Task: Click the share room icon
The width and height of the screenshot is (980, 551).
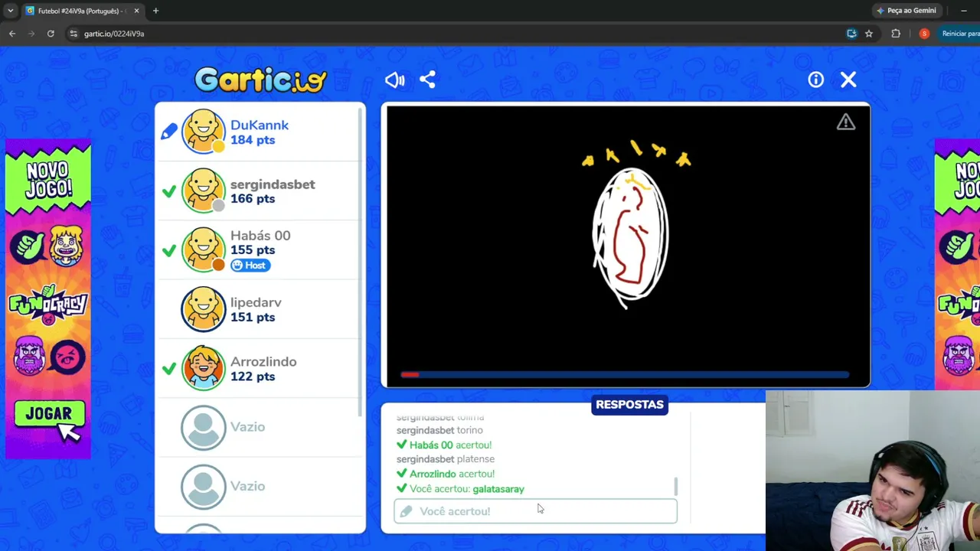Action: tap(427, 80)
